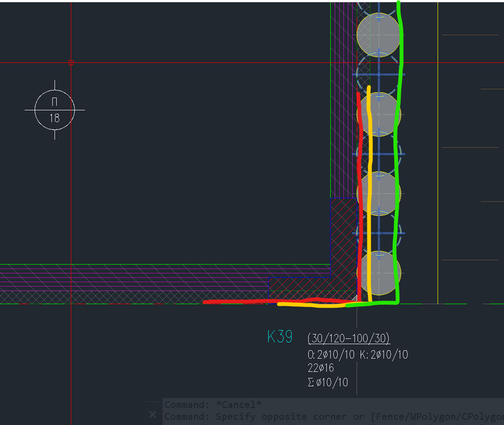Close the command line window with X
Viewport: 504px width, 425px height.
coord(153,414)
